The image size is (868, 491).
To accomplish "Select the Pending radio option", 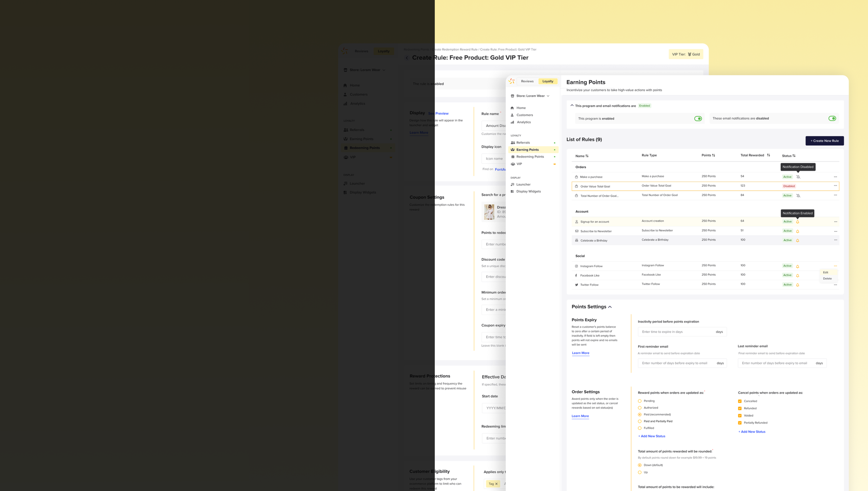I will [640, 401].
